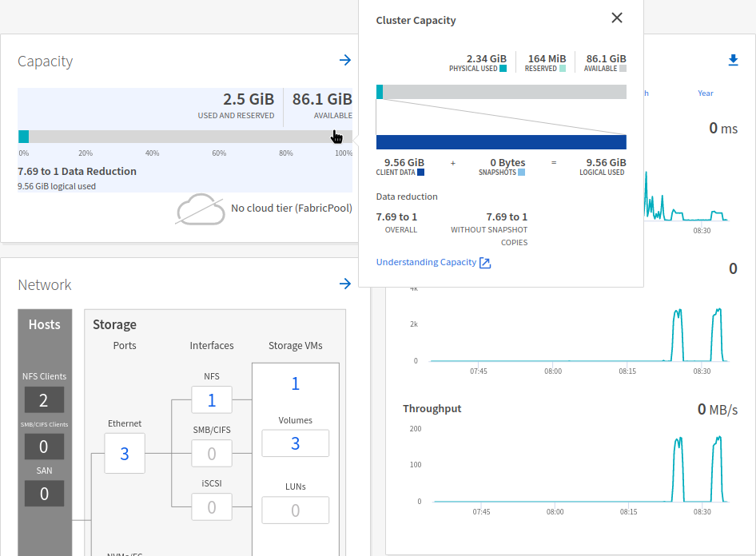Open Volumes count 3

(296, 443)
